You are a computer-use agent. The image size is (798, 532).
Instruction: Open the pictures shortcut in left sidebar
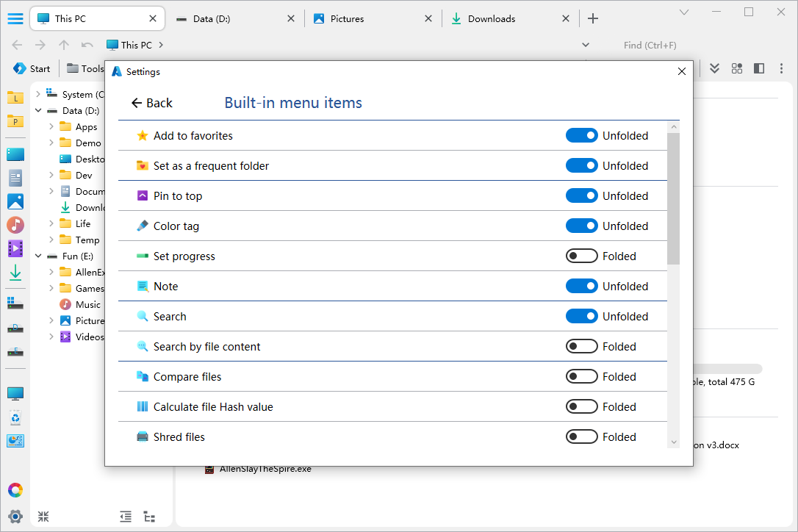(x=15, y=201)
